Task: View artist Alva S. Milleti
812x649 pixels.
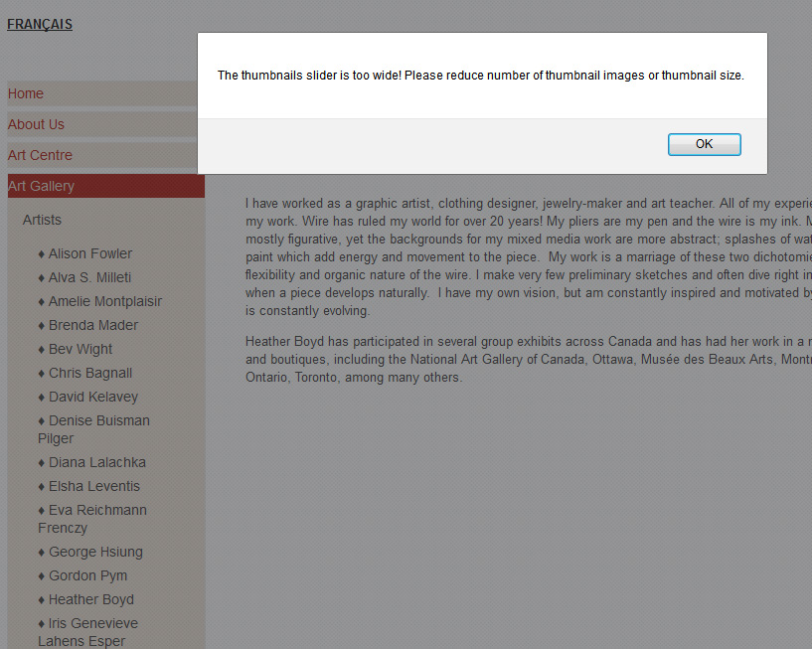Action: [84, 277]
